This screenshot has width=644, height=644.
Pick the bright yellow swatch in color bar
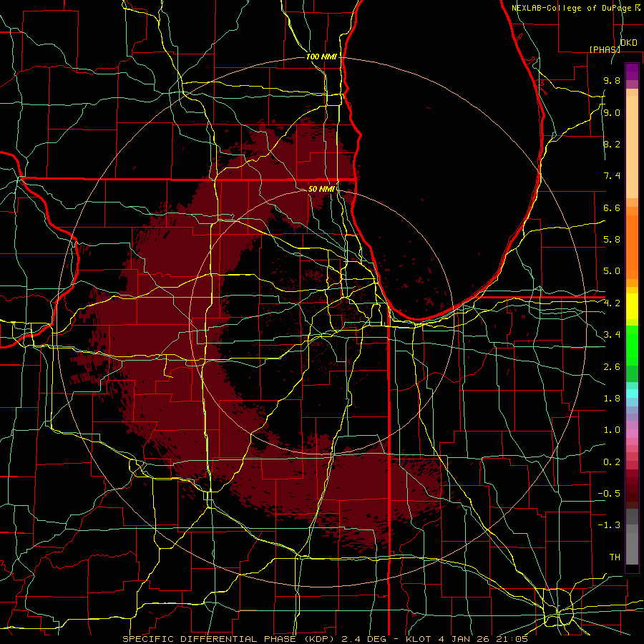coord(632,306)
